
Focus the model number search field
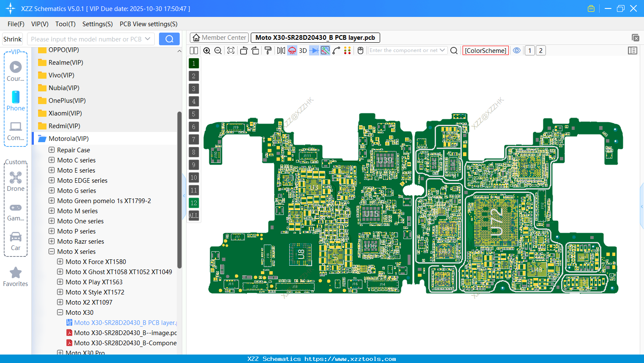point(86,39)
